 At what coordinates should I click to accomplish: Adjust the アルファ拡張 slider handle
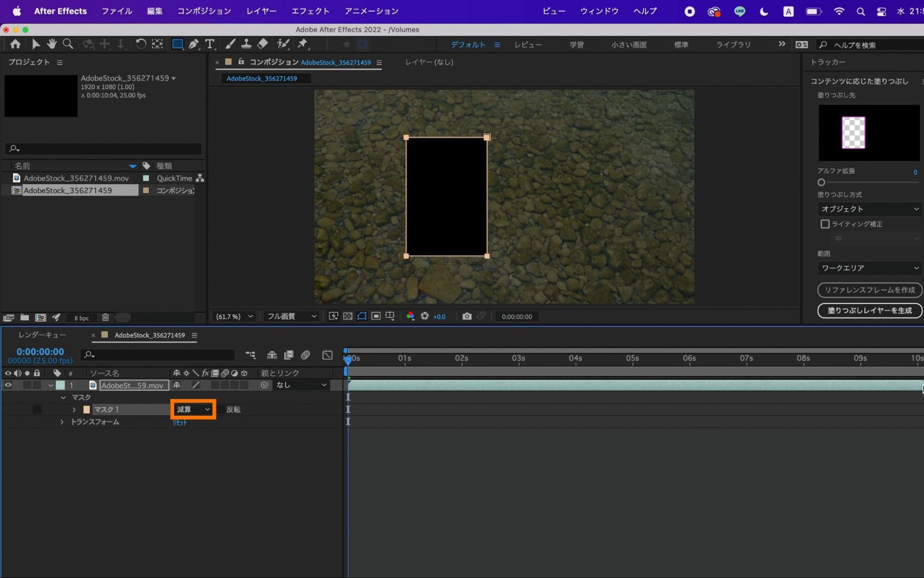click(821, 182)
